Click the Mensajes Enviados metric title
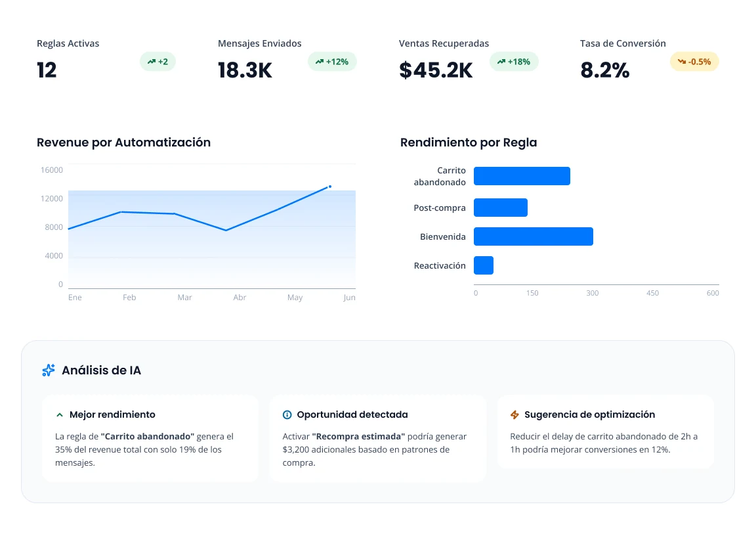Viewport: 756px width, 534px height. 259,43
